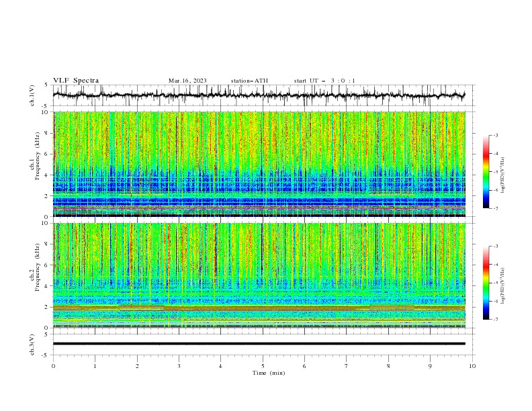Click time axis tick label '5'
The height and width of the screenshot is (411, 532).
(263, 366)
